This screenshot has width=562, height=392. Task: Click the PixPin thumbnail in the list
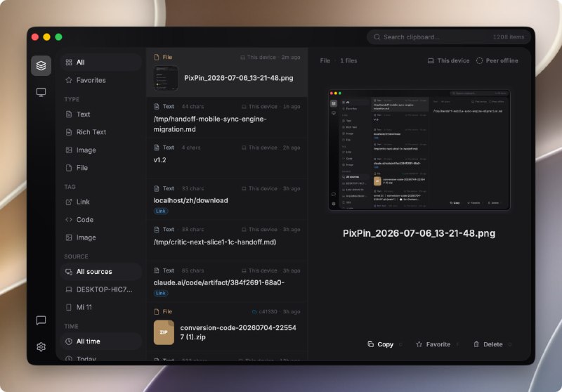pos(166,78)
